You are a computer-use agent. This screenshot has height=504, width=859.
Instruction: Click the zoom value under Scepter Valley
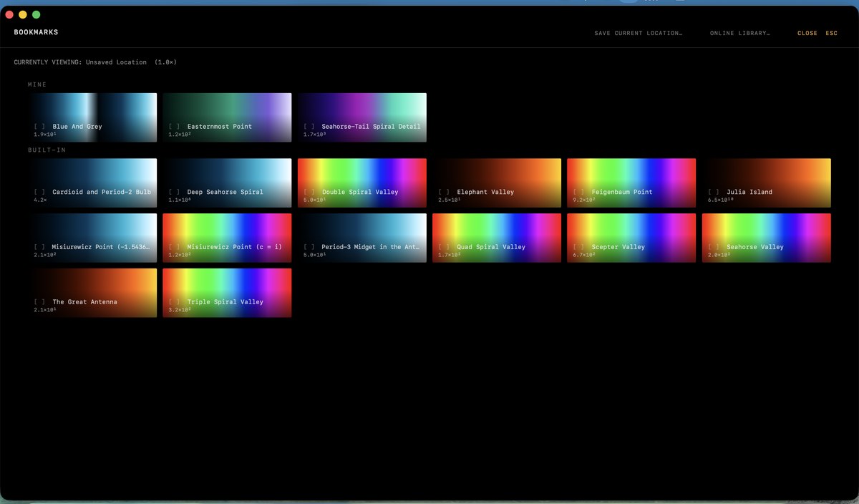(584, 255)
